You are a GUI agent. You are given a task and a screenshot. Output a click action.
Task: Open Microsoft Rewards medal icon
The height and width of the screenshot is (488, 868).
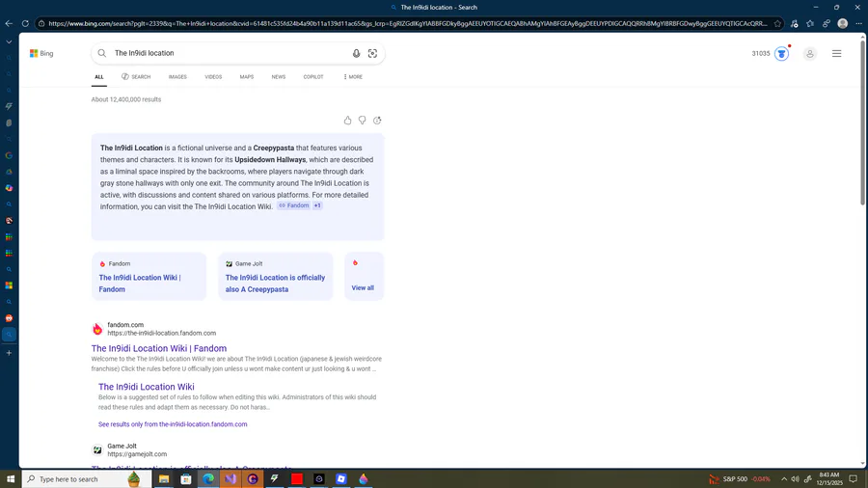pos(781,53)
